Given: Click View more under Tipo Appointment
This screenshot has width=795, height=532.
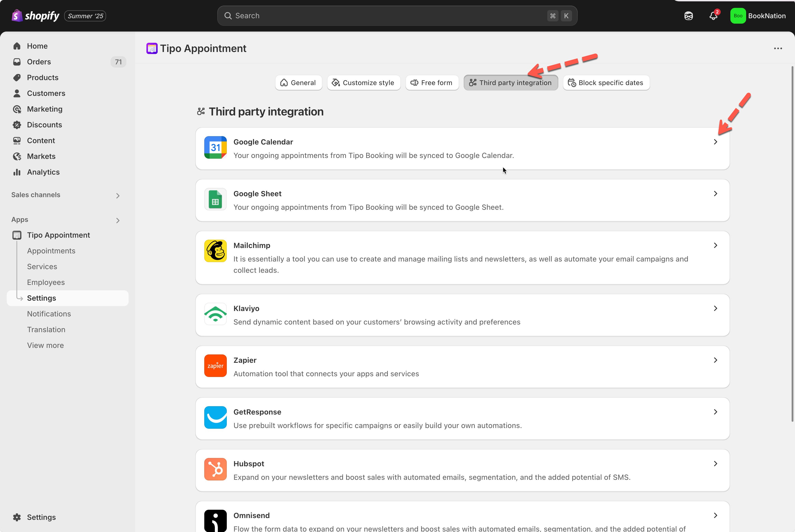Looking at the screenshot, I should (45, 345).
